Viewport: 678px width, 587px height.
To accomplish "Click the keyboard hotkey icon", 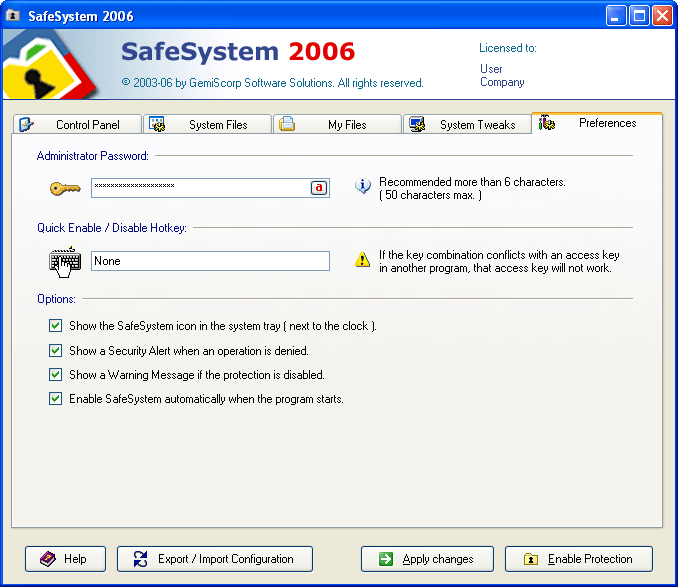I will [65, 262].
